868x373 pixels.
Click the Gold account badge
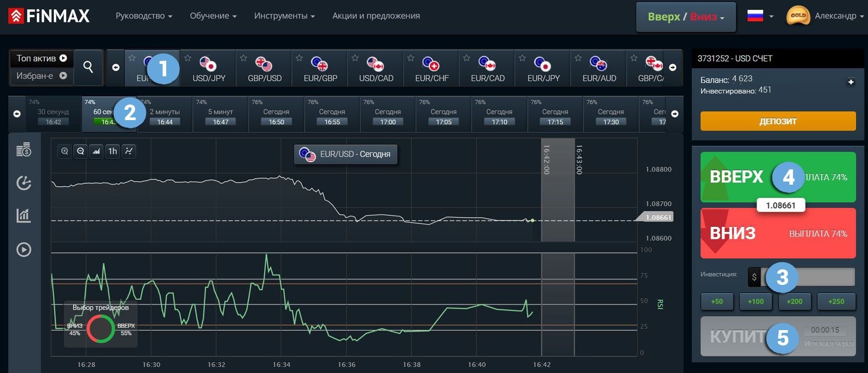pos(798,16)
